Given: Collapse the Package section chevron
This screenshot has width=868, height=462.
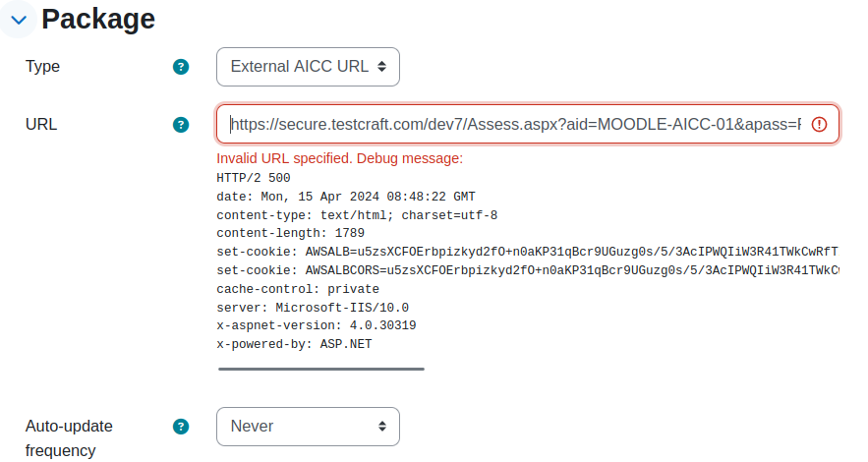Looking at the screenshot, I should coord(19,20).
